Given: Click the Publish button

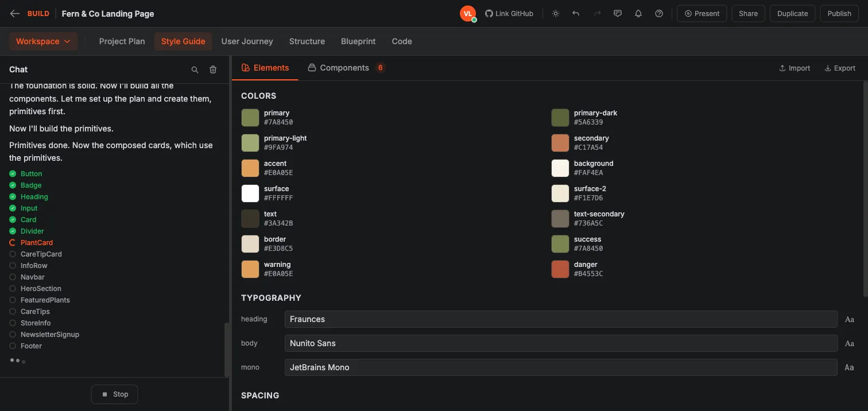Looking at the screenshot, I should pyautogui.click(x=839, y=14).
